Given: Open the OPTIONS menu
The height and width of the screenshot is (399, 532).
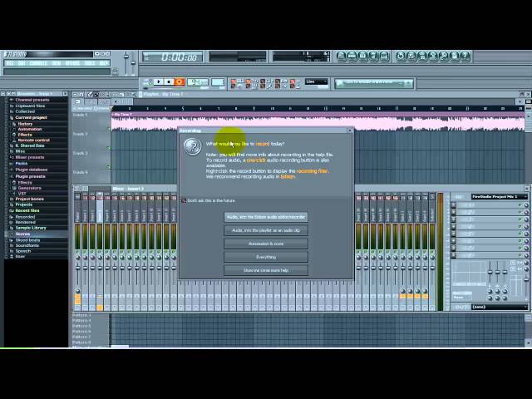Looking at the screenshot, I should [72, 63].
